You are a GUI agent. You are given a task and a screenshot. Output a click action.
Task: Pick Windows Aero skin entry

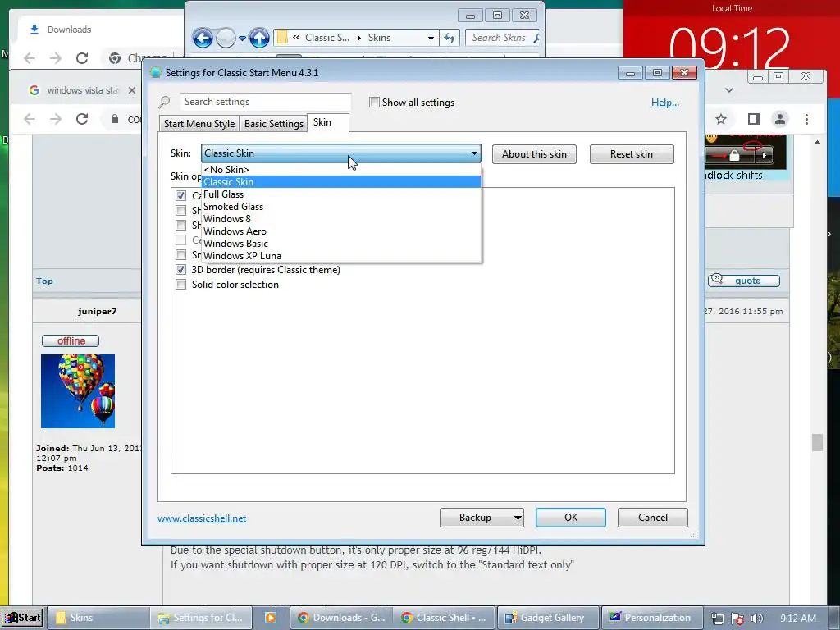pos(341,231)
